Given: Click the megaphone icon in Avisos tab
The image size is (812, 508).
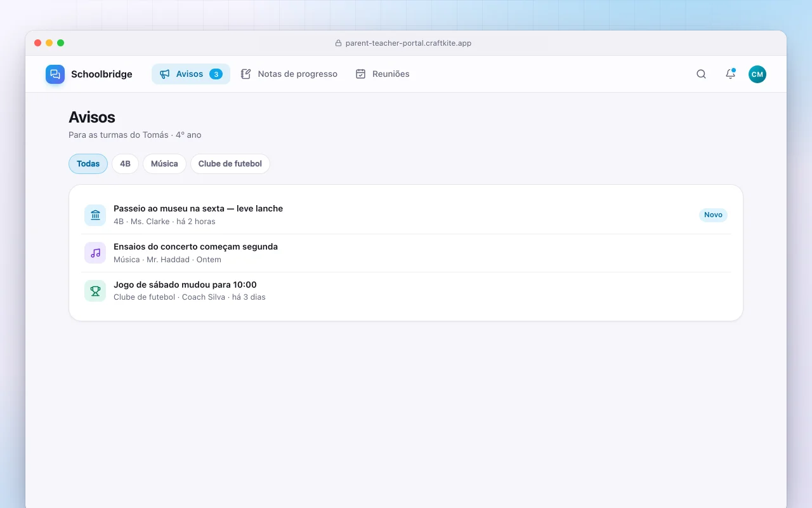Looking at the screenshot, I should (x=165, y=74).
